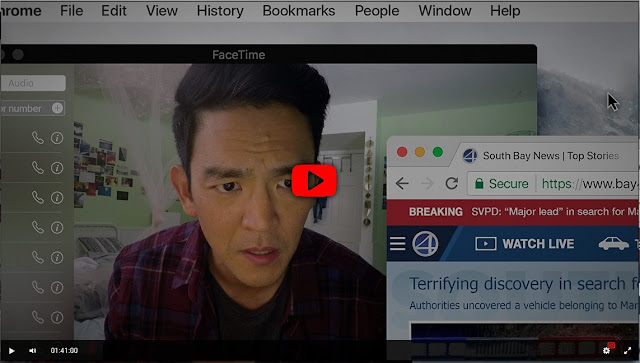Open the SVPD Major lead breaking headline
Viewport: 640px width, 363px height.
pos(555,212)
